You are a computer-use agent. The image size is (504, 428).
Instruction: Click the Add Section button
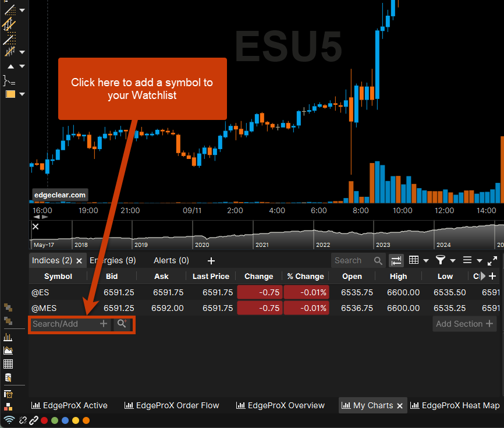click(x=464, y=324)
